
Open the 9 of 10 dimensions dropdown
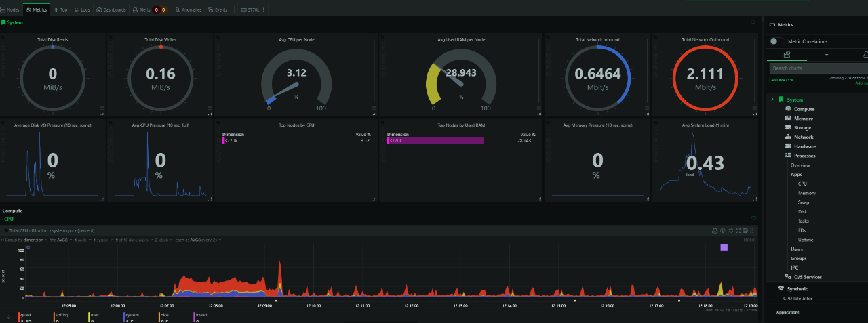tap(134, 240)
